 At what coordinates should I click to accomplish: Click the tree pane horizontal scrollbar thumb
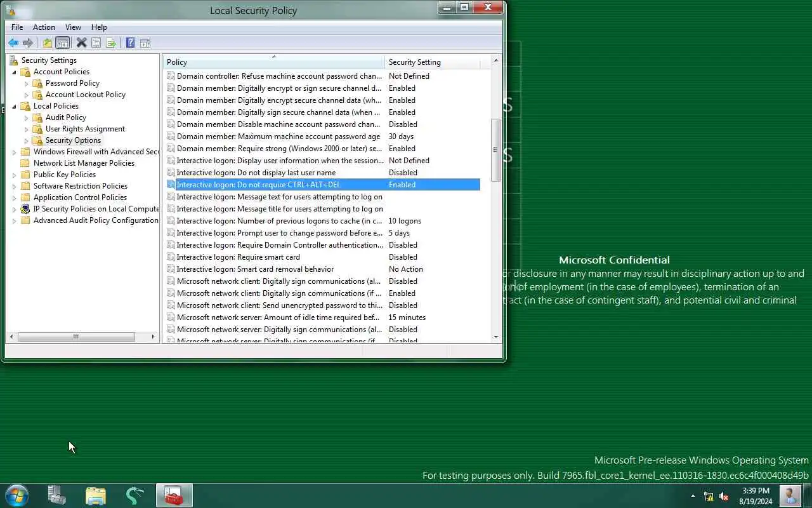[76, 337]
